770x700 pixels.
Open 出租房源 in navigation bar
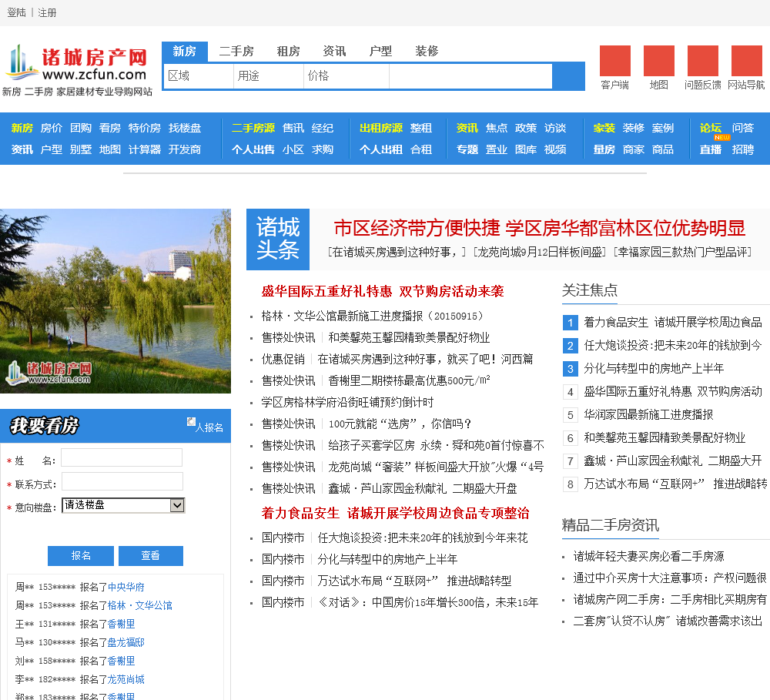point(381,128)
